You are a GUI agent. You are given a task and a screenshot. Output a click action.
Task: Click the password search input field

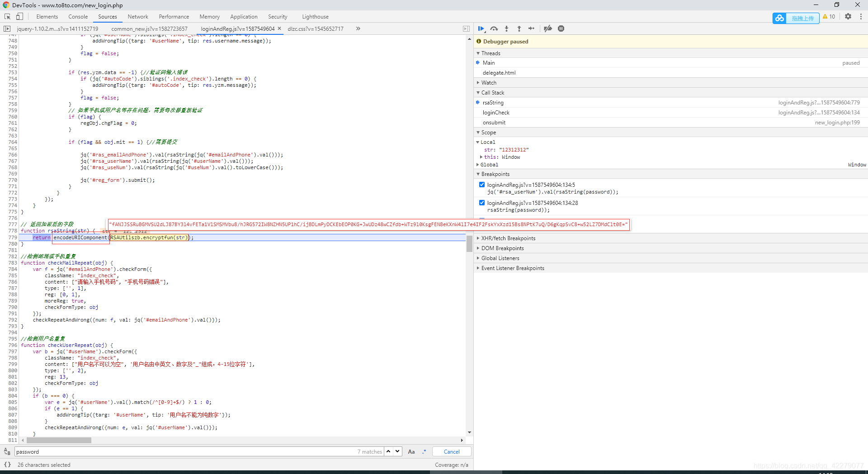[x=181, y=451]
